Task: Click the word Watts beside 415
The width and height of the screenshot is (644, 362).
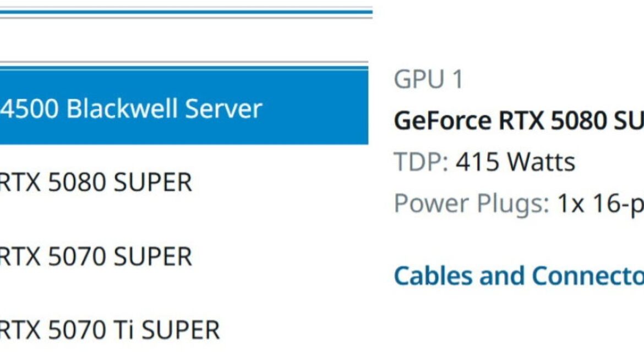Action: (x=541, y=162)
